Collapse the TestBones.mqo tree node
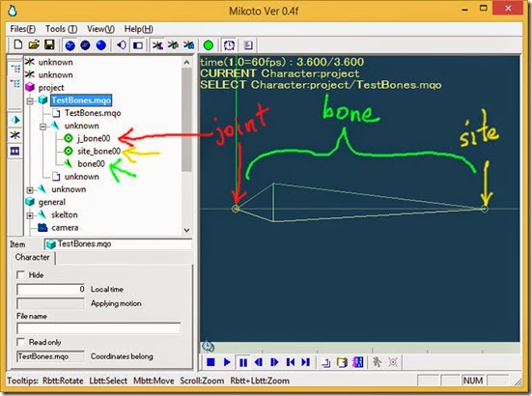This screenshot has width=532, height=396. tap(30, 100)
